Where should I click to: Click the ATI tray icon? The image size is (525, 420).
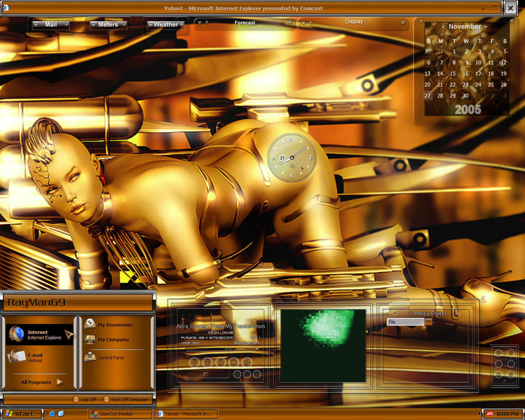(490, 414)
